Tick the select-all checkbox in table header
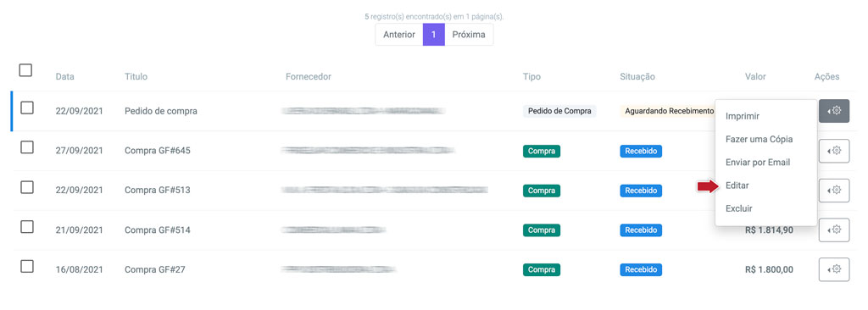868x310 pixels. tap(25, 70)
